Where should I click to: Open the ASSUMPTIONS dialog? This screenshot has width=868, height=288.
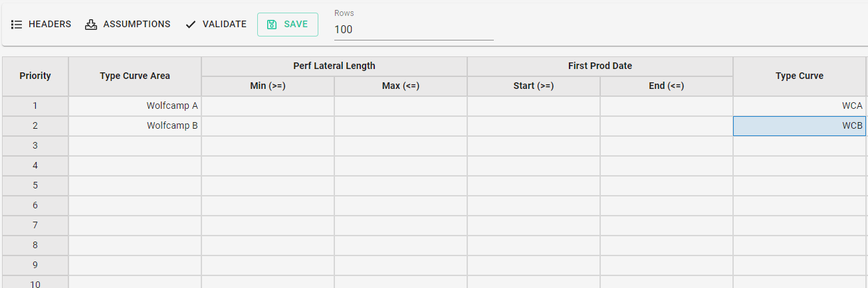coord(128,24)
